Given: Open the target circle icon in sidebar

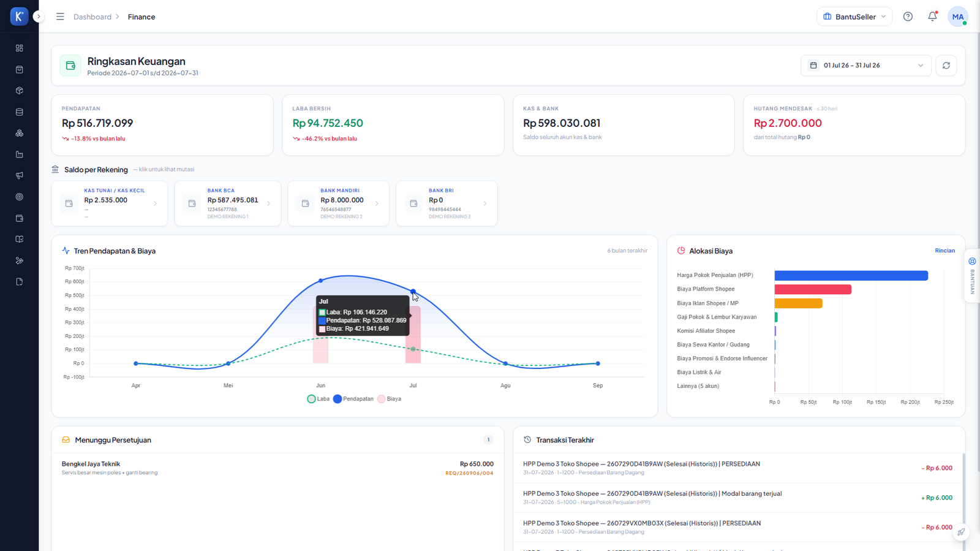Looking at the screenshot, I should click(20, 197).
